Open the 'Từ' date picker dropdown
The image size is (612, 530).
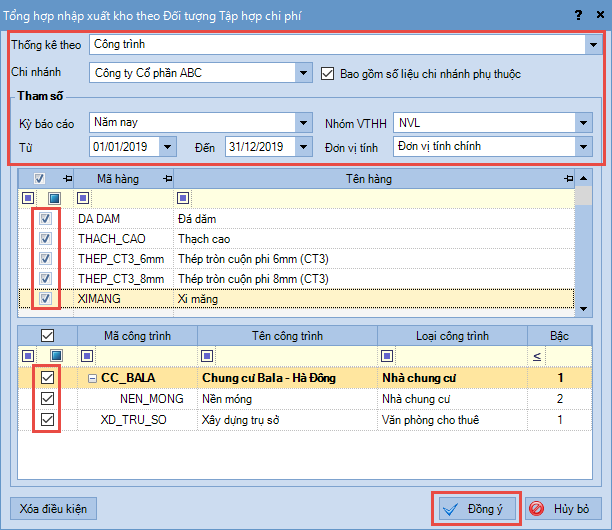point(167,147)
